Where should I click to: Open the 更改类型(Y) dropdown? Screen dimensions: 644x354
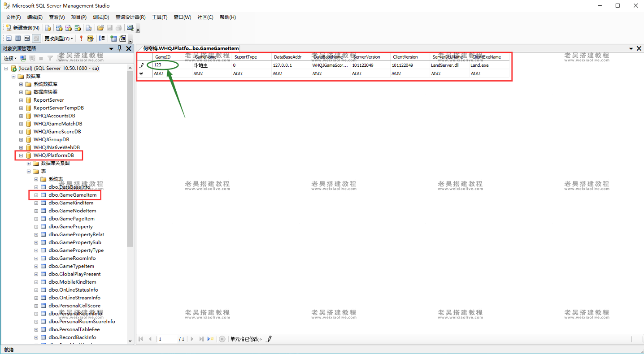coord(58,39)
